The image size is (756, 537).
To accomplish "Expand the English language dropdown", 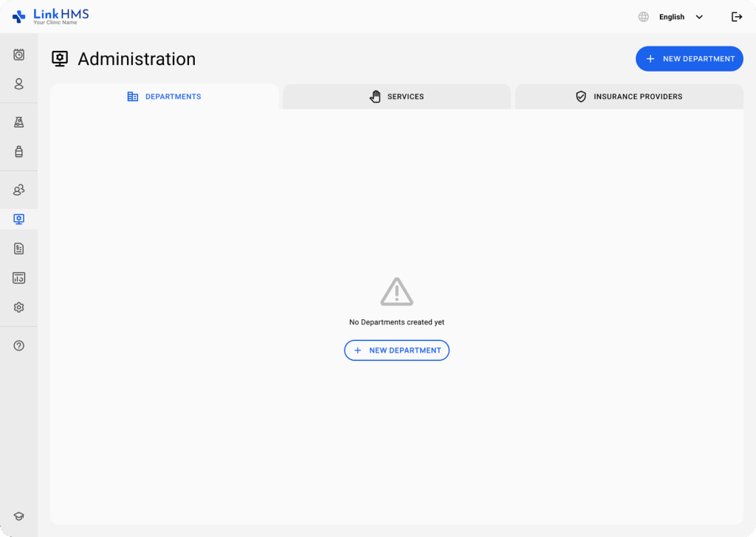I will (x=681, y=17).
